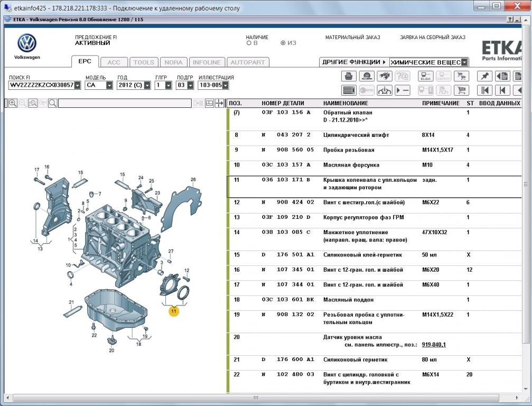The image size is (532, 406).
Task: Open the МОДЕЛЬ dropdown
Action: point(109,85)
